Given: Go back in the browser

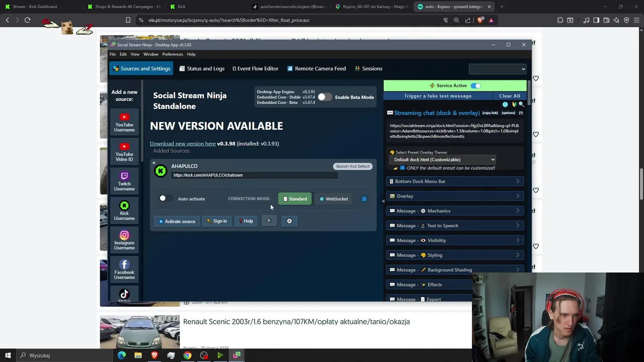Looking at the screenshot, I should 7,20.
